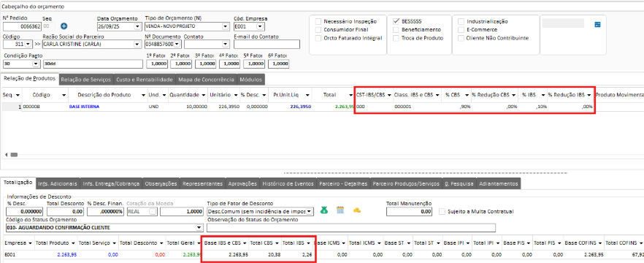This screenshot has height=263, width=644.
Task: Expand the Tipo de Orçamento dropdown
Action: coord(225,27)
